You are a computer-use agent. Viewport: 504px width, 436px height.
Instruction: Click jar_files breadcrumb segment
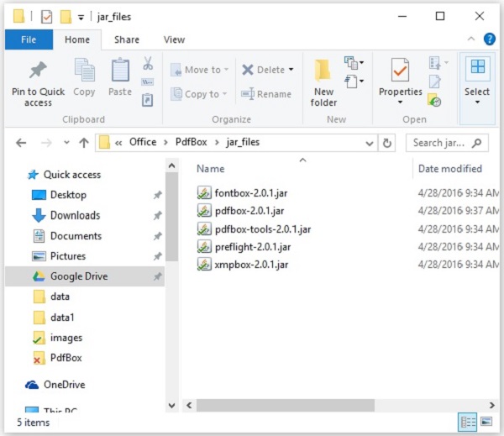coord(243,142)
